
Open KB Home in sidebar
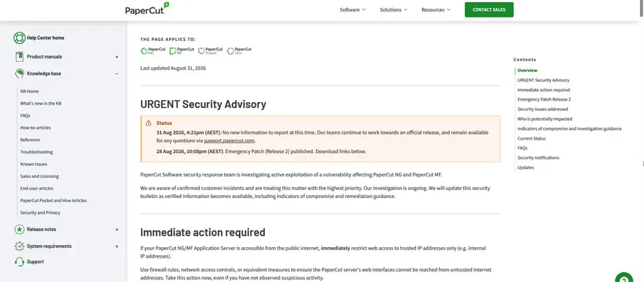coord(30,91)
